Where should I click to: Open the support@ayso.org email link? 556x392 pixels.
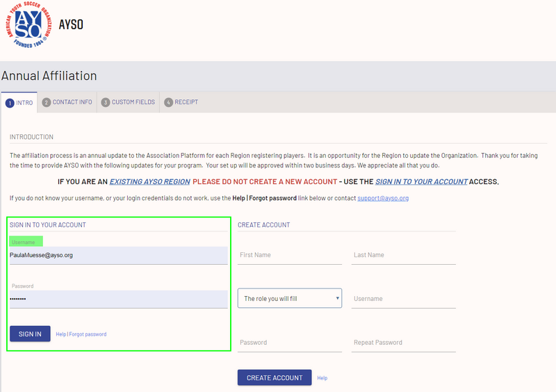click(x=383, y=198)
